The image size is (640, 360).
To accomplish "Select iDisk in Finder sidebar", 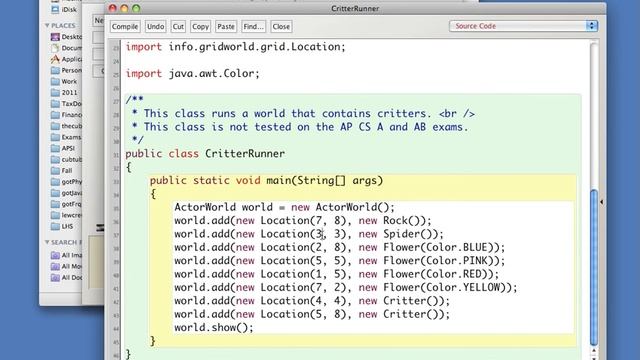I will pos(64,9).
